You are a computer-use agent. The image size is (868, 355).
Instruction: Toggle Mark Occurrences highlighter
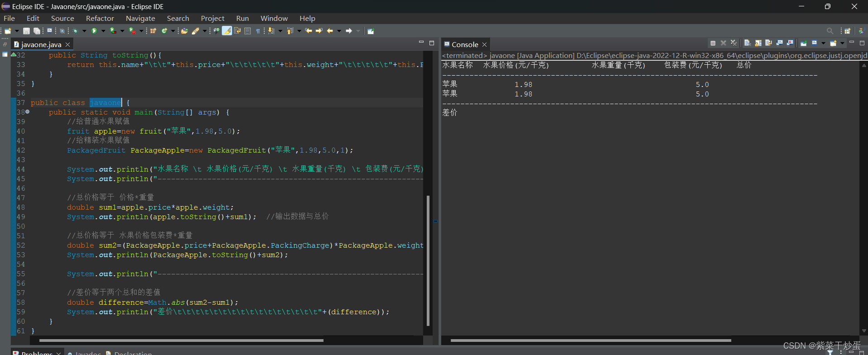click(x=226, y=31)
